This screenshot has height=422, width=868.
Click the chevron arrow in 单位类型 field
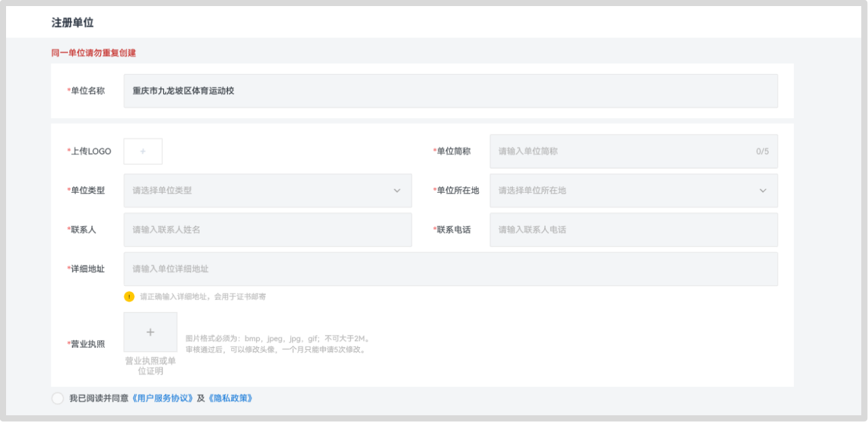397,191
